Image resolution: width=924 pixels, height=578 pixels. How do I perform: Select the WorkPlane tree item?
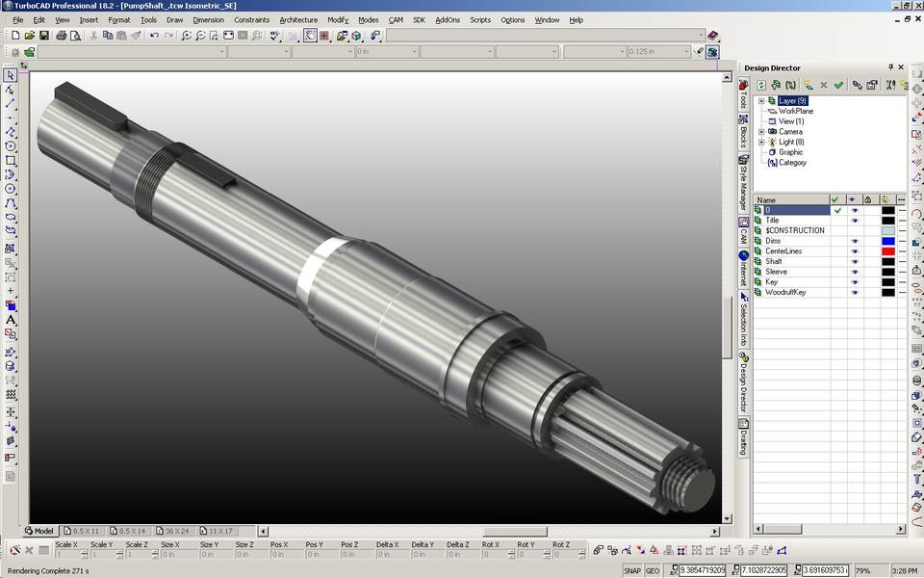pyautogui.click(x=796, y=110)
